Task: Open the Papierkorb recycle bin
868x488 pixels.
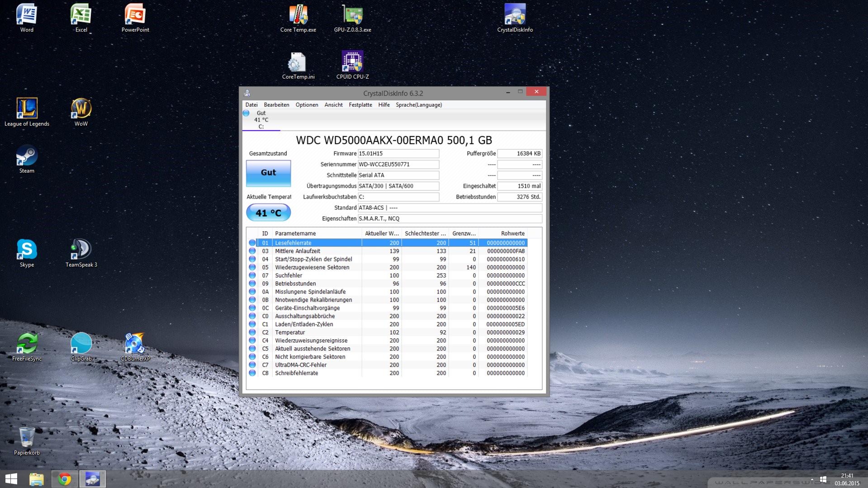Action: [x=27, y=441]
